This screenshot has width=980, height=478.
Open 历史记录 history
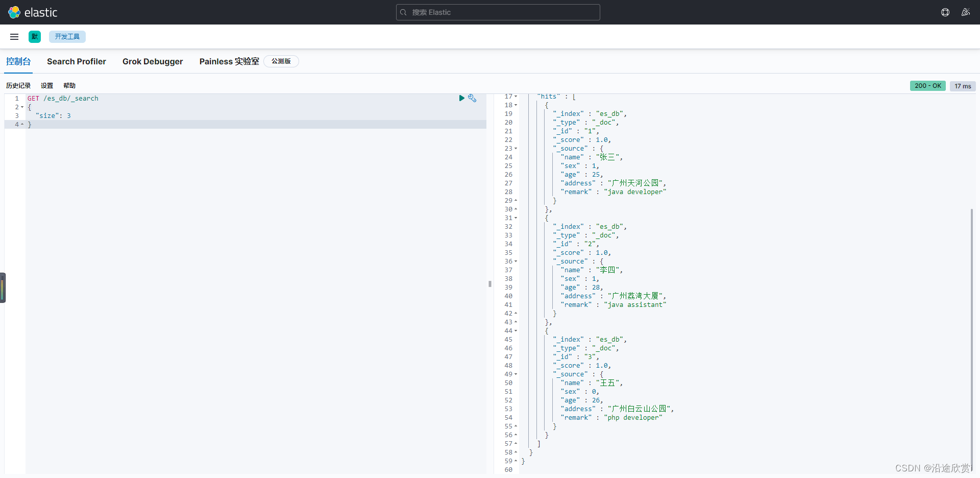click(x=18, y=86)
